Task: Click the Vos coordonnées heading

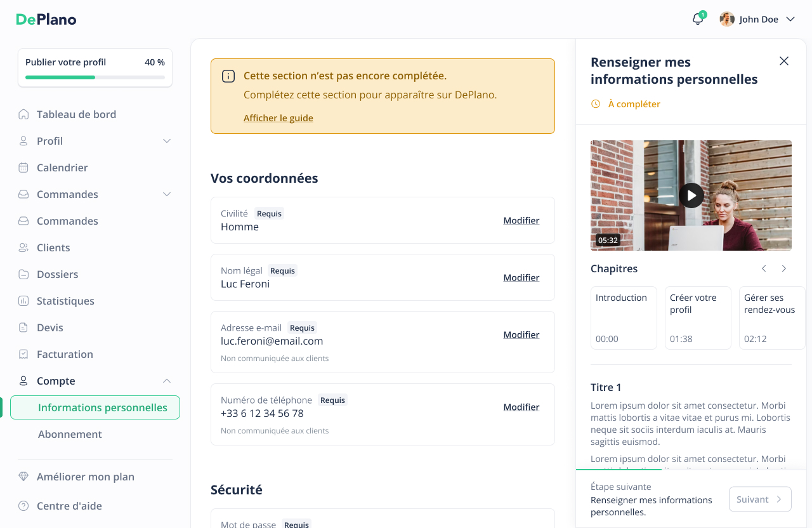Action: pyautogui.click(x=265, y=178)
